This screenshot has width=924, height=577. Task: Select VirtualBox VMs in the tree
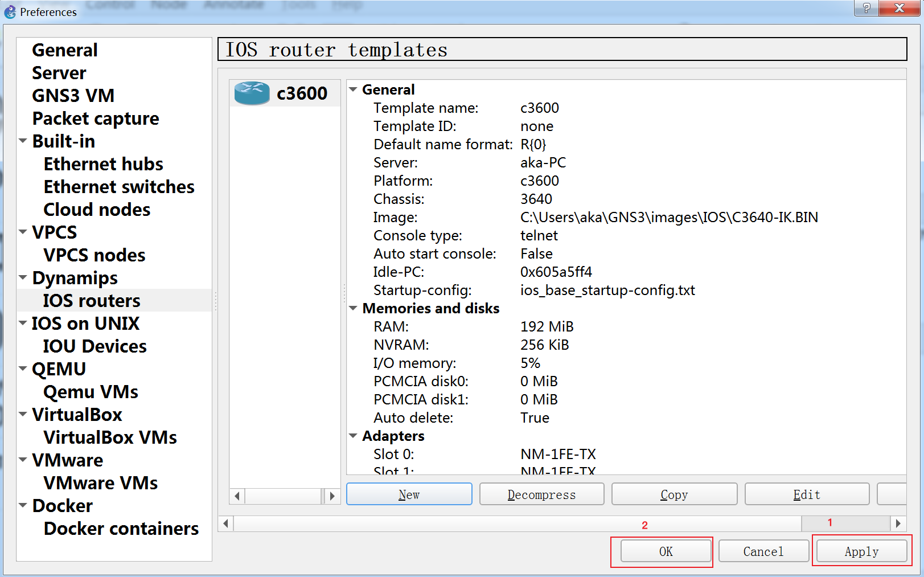110,437
